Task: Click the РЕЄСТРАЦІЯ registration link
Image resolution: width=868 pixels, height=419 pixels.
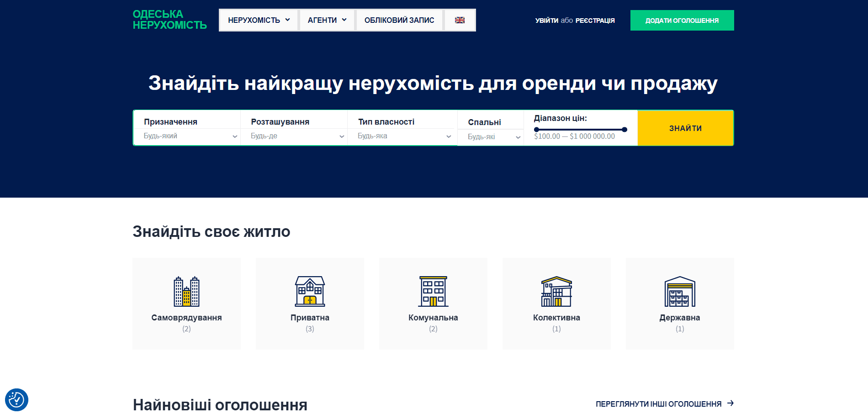Action: pyautogui.click(x=595, y=20)
